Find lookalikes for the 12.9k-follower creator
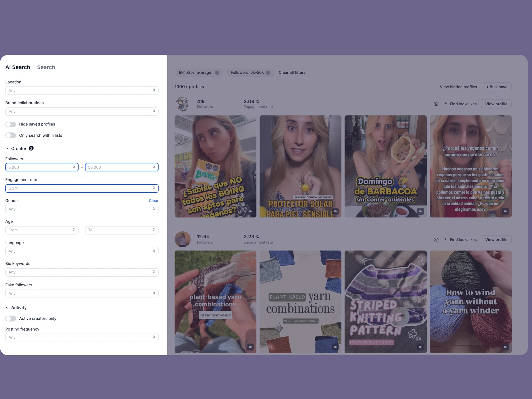 click(x=460, y=240)
